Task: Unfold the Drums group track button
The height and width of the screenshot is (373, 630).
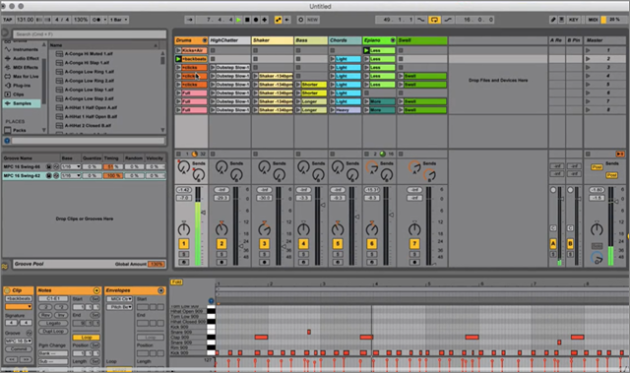Action: point(204,40)
